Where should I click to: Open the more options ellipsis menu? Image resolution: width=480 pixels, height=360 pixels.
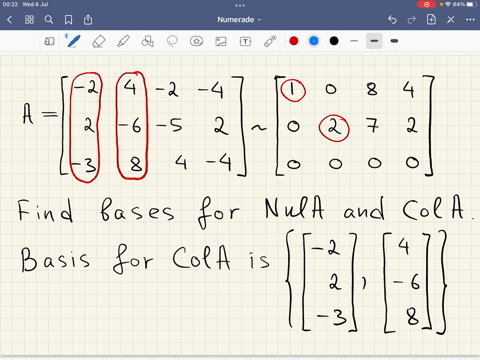470,20
